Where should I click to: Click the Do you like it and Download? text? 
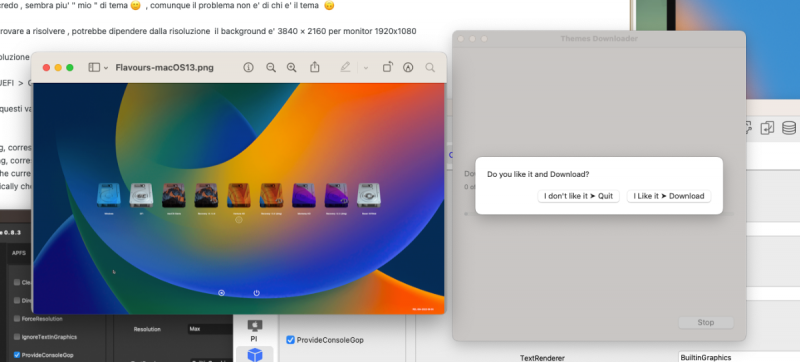point(538,174)
